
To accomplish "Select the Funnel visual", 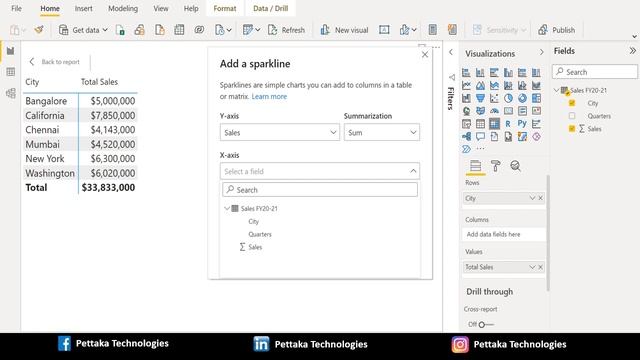I will point(480,98).
